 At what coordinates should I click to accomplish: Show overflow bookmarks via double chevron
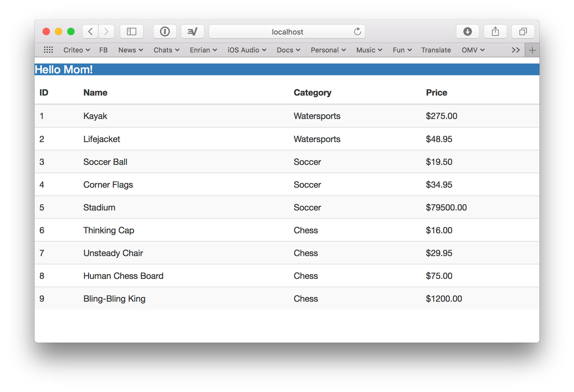point(516,50)
